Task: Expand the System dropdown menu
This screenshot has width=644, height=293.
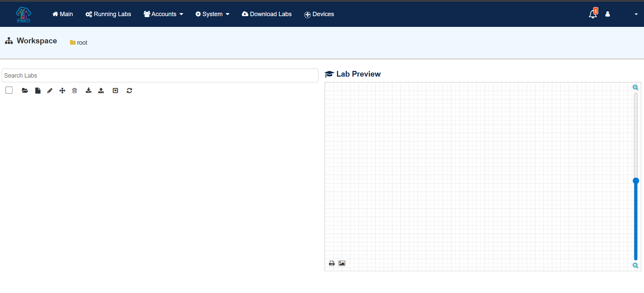Action: point(212,14)
